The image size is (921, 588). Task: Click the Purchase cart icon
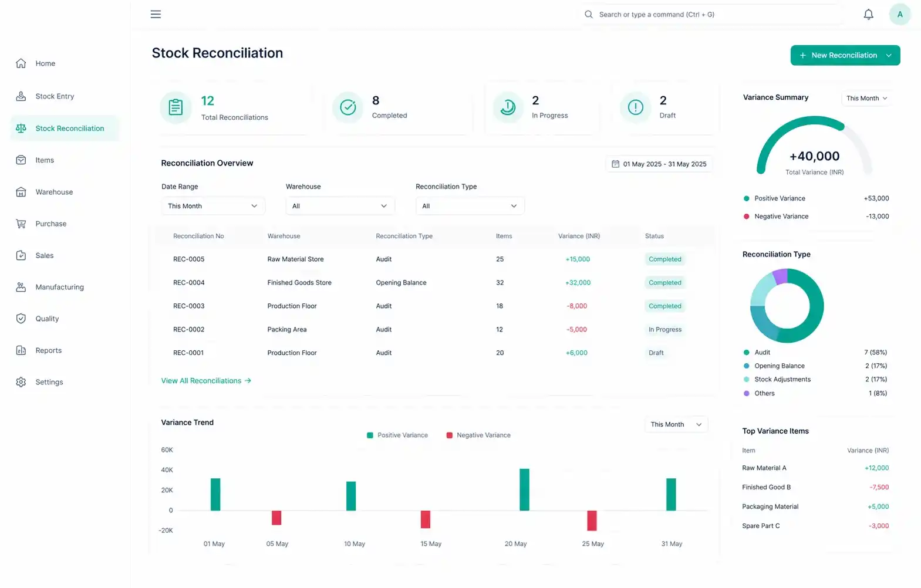coord(21,224)
